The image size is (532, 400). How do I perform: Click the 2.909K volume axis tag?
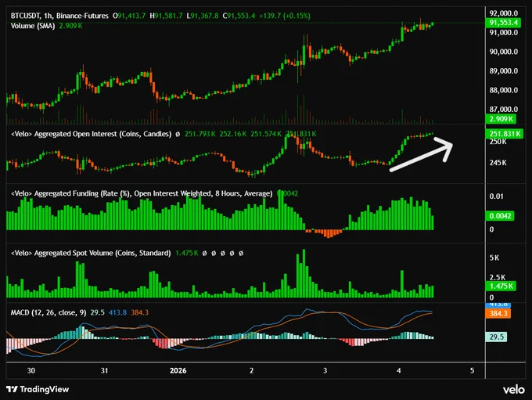pyautogui.click(x=501, y=119)
